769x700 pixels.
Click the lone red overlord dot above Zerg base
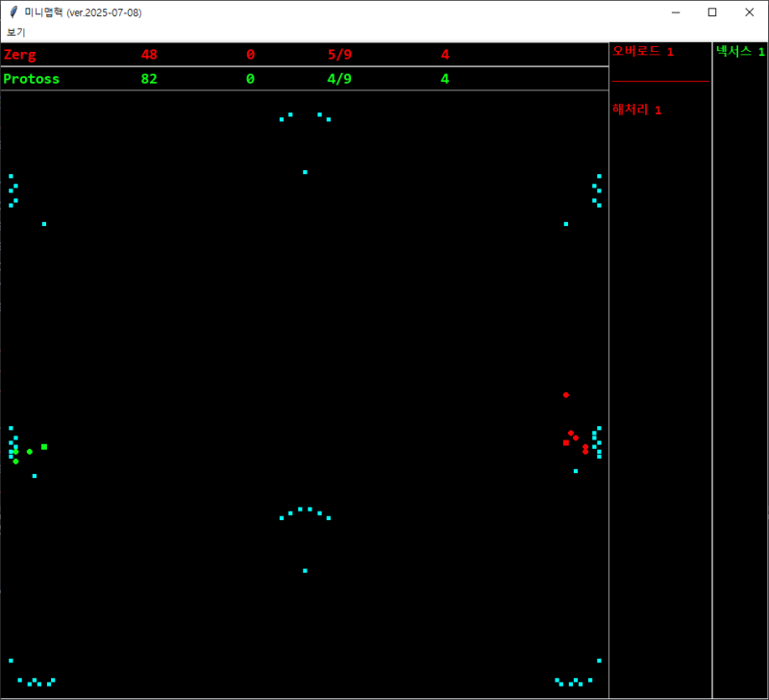point(566,395)
